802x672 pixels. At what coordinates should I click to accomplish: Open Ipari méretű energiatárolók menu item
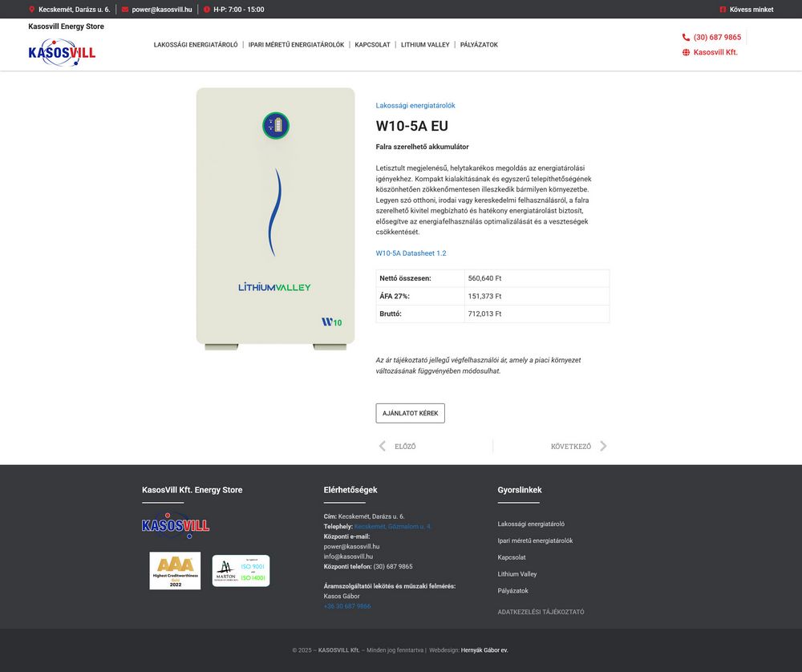[296, 45]
